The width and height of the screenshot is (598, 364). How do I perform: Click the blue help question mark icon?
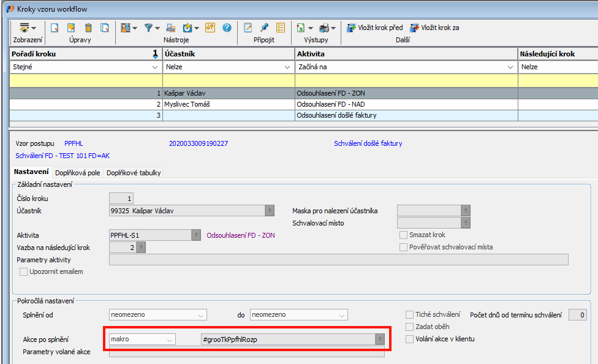227,28
